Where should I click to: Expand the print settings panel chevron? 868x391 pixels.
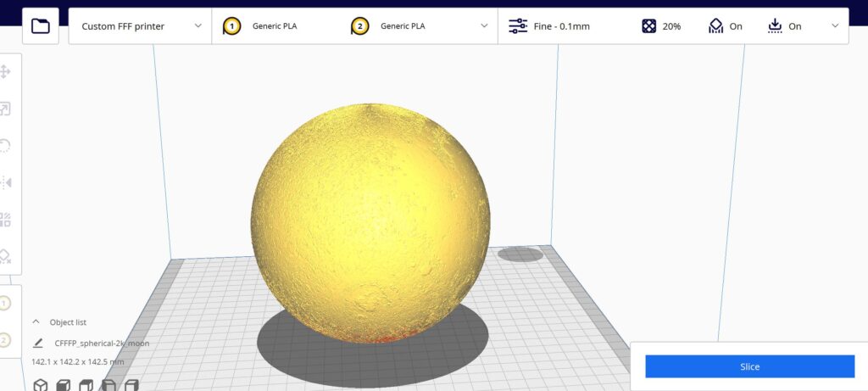pyautogui.click(x=835, y=26)
